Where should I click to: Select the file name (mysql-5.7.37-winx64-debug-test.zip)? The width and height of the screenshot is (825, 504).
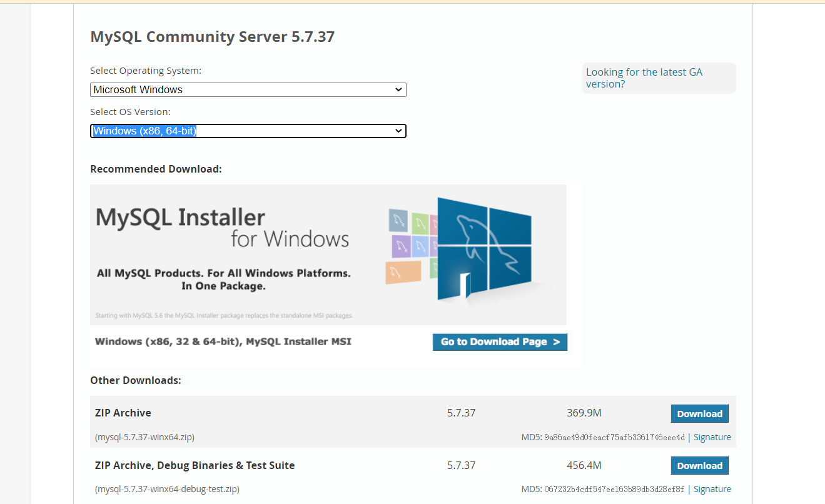(x=167, y=490)
